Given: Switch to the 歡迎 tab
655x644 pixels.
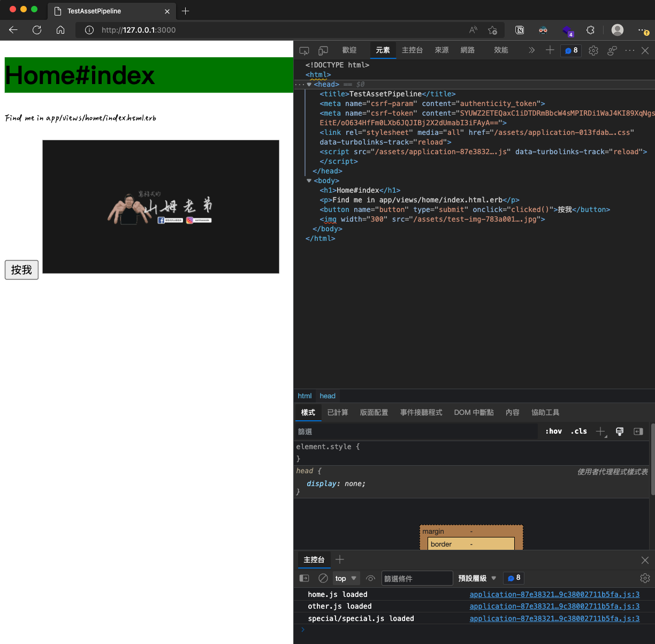Looking at the screenshot, I should (349, 50).
